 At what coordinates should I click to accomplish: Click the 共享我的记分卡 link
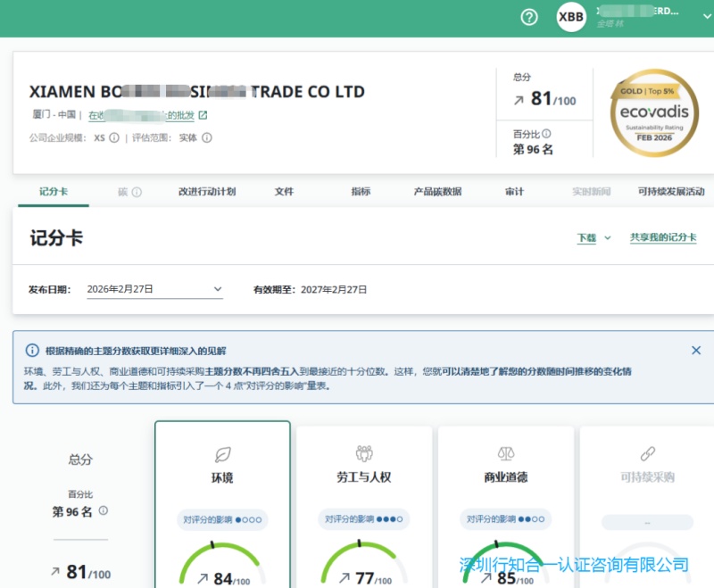(663, 237)
